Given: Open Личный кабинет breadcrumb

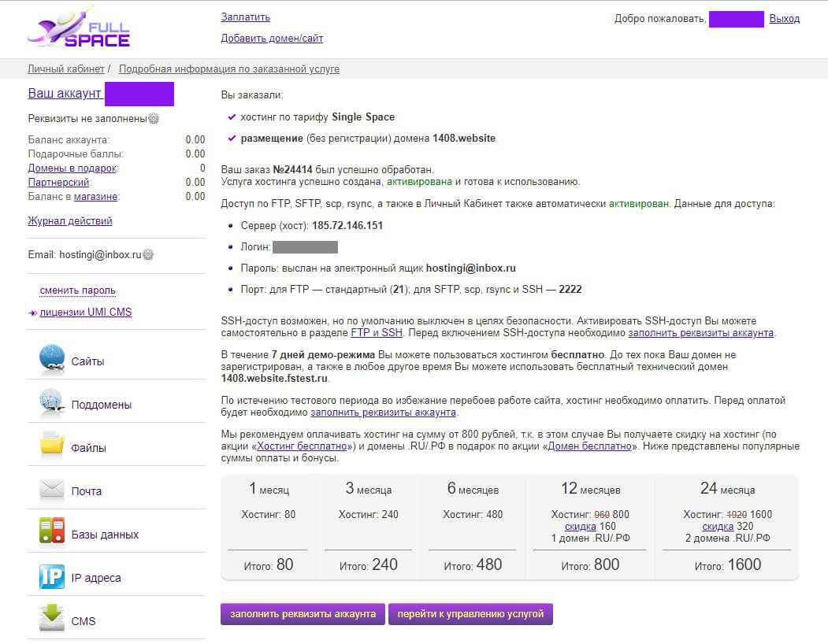Looking at the screenshot, I should (x=66, y=68).
